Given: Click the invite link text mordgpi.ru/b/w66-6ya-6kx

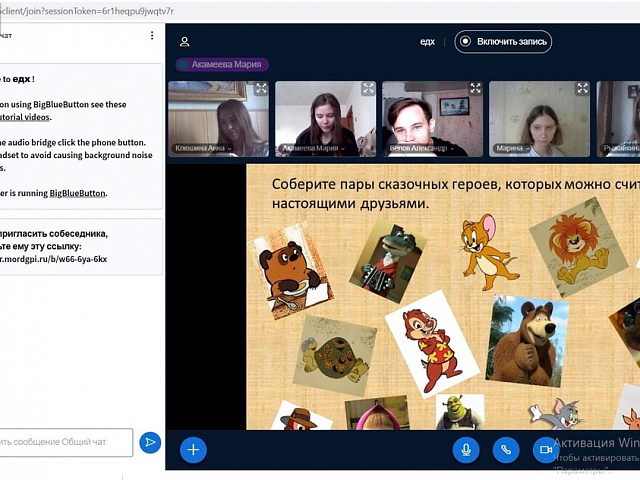Looking at the screenshot, I should click(x=53, y=259).
